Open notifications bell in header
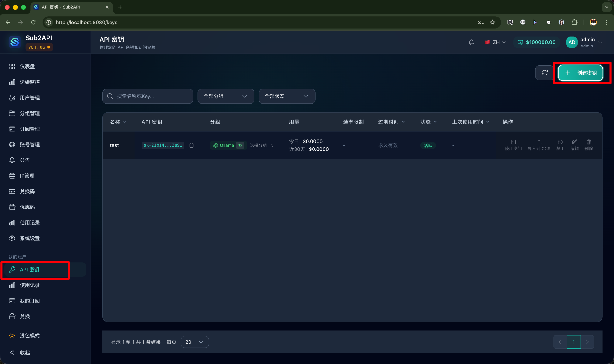614x364 pixels. point(471,42)
